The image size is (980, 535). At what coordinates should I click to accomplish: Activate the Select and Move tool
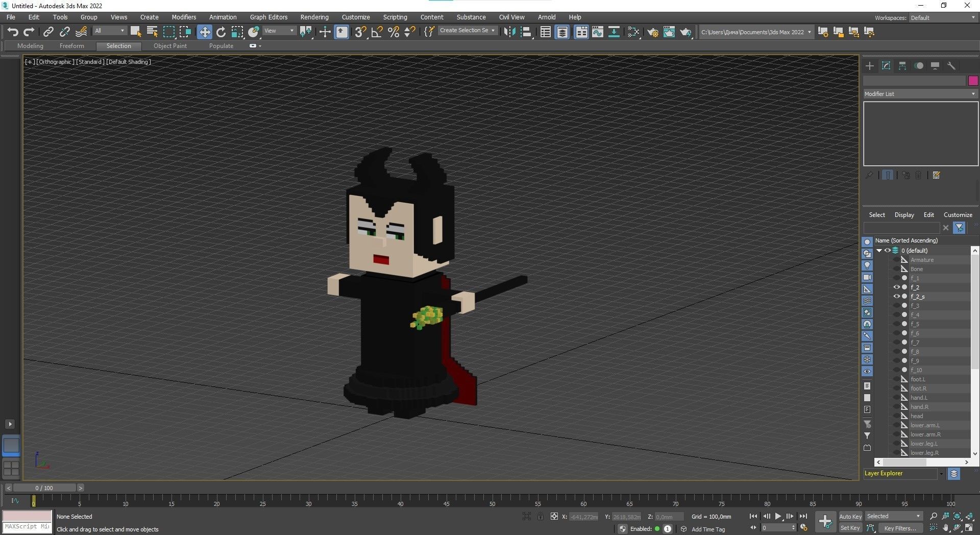coord(205,32)
